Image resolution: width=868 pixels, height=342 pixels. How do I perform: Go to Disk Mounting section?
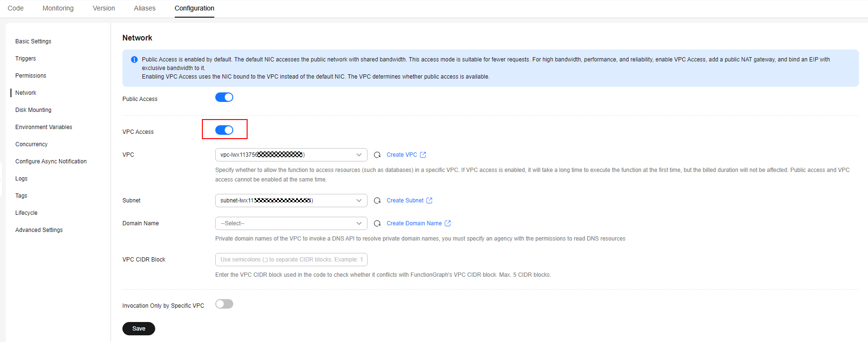coord(33,110)
